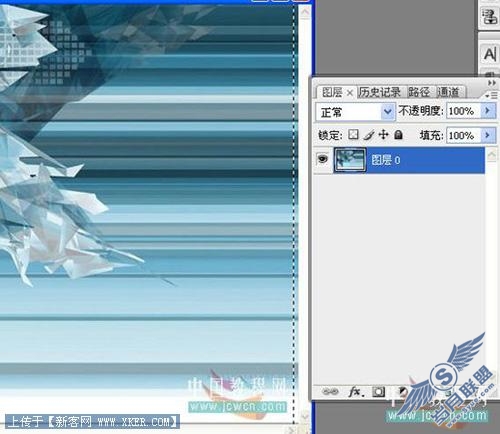Add a layer mask
500x434 pixels.
coord(379,392)
